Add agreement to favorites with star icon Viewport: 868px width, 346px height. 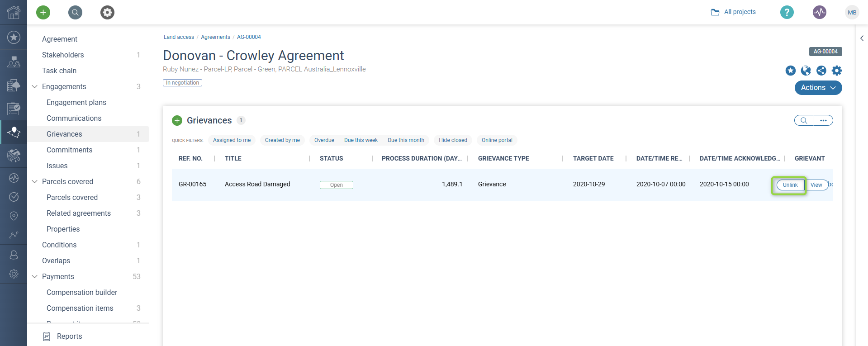pos(791,71)
